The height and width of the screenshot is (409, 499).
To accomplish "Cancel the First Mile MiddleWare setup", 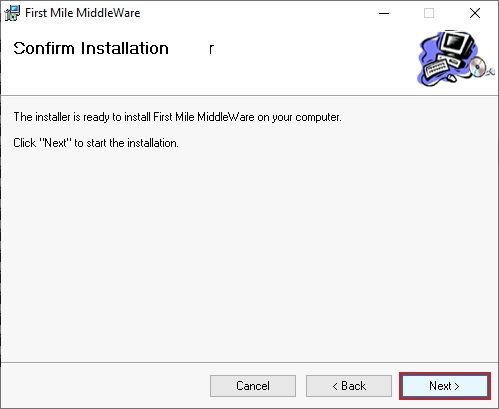I will coord(253,386).
